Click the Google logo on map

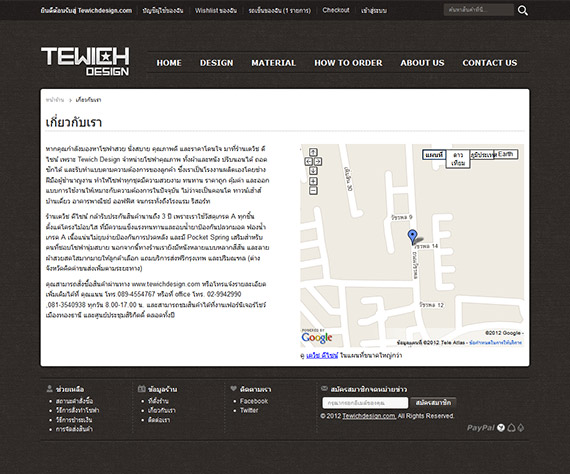[317, 338]
